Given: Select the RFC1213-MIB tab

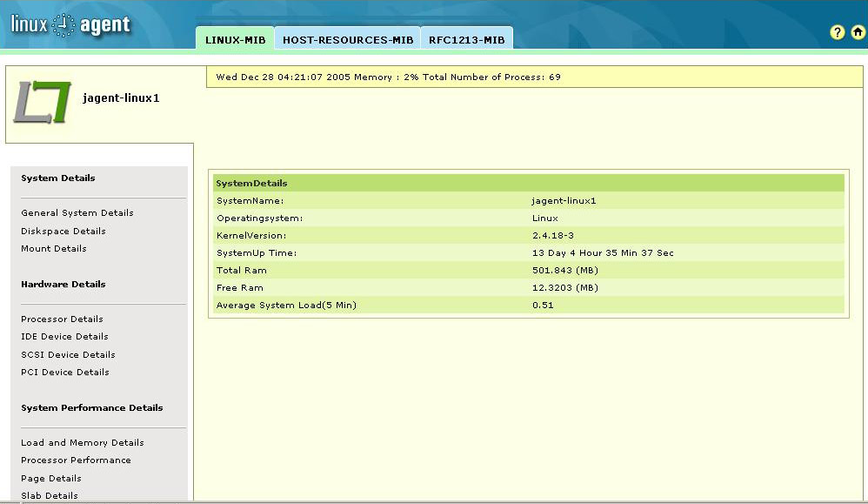Looking at the screenshot, I should 466,40.
